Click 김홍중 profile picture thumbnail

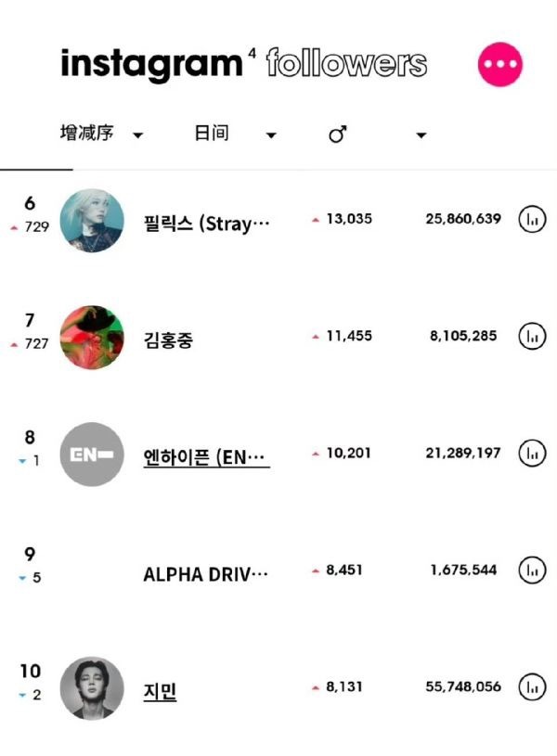(x=92, y=337)
